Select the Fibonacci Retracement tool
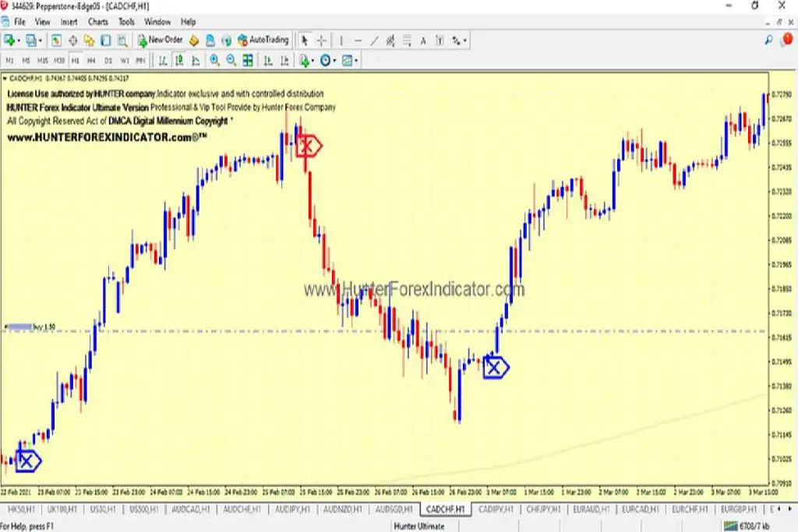Image resolution: width=798 pixels, height=532 pixels. (407, 41)
